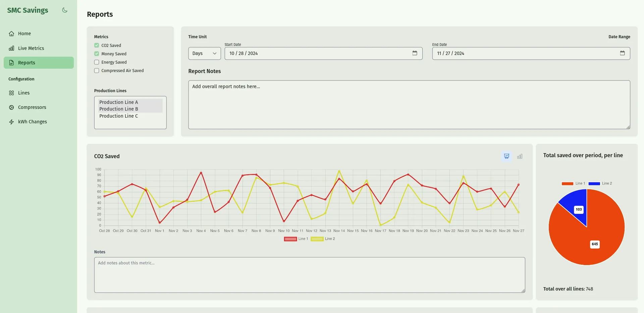Click into the Report Notes text area
The height and width of the screenshot is (313, 644).
click(409, 105)
